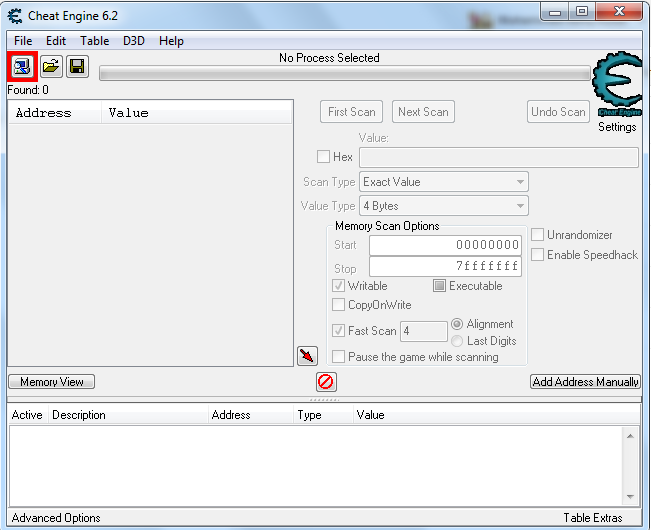Open Table Extras
651x530 pixels.
(x=592, y=518)
